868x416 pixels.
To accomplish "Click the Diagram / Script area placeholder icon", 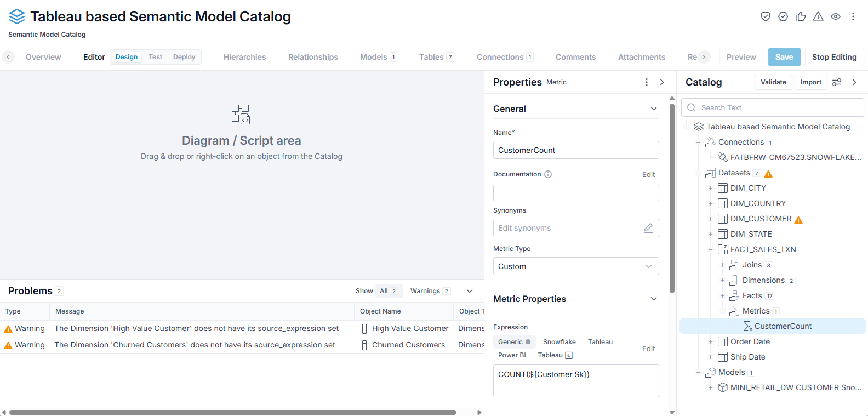I will point(241,114).
